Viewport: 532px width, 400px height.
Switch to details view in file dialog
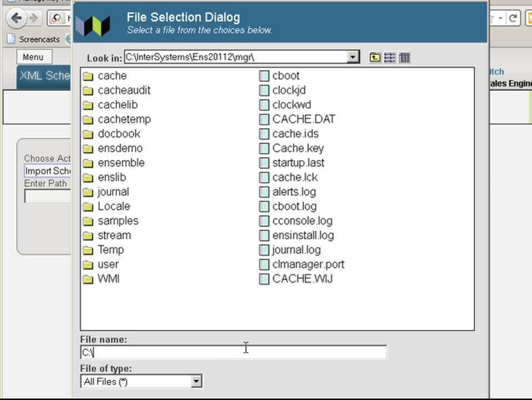(x=404, y=57)
